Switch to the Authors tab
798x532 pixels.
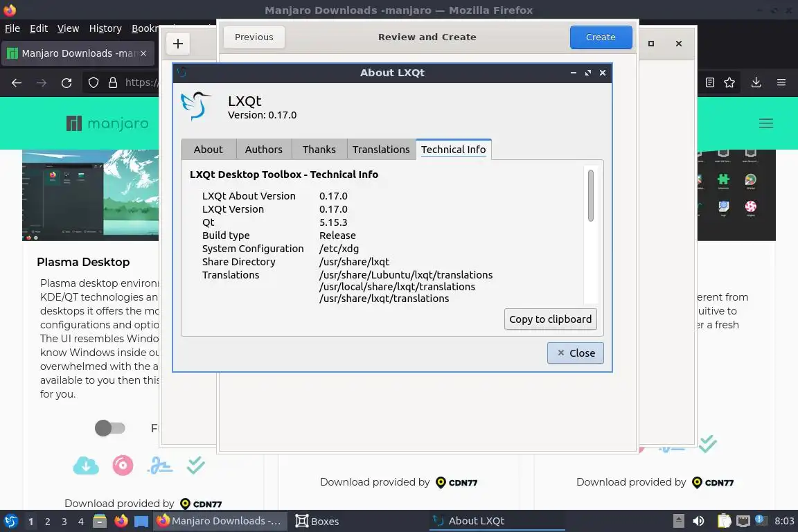pos(264,149)
